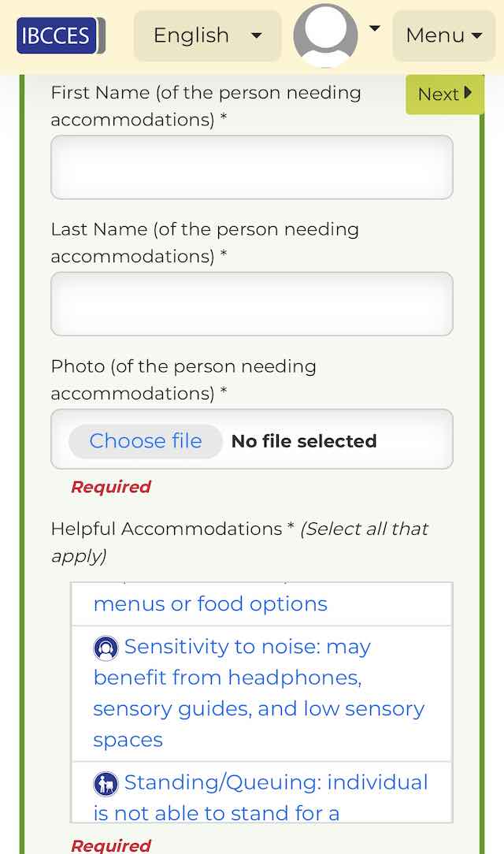
Task: Click the headphones noise sensitivity icon
Action: click(106, 648)
